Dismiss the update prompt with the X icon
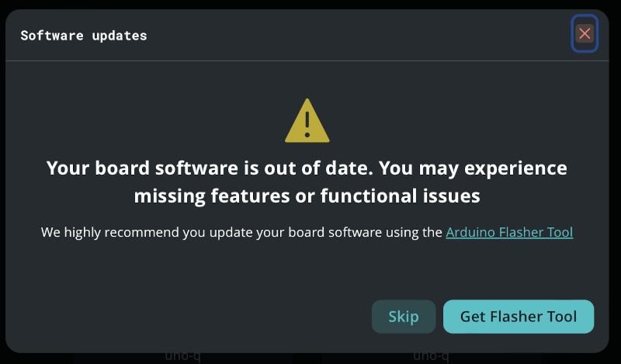The image size is (621, 364). coord(585,33)
